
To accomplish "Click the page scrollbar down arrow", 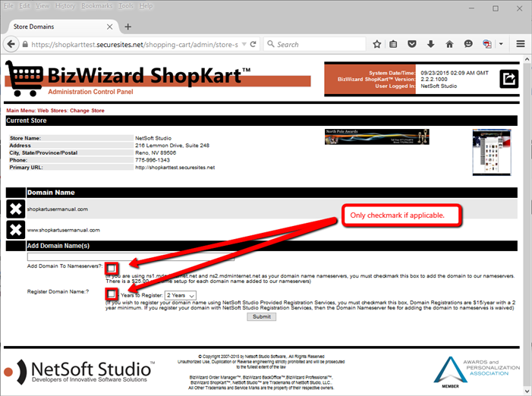I will point(527,390).
